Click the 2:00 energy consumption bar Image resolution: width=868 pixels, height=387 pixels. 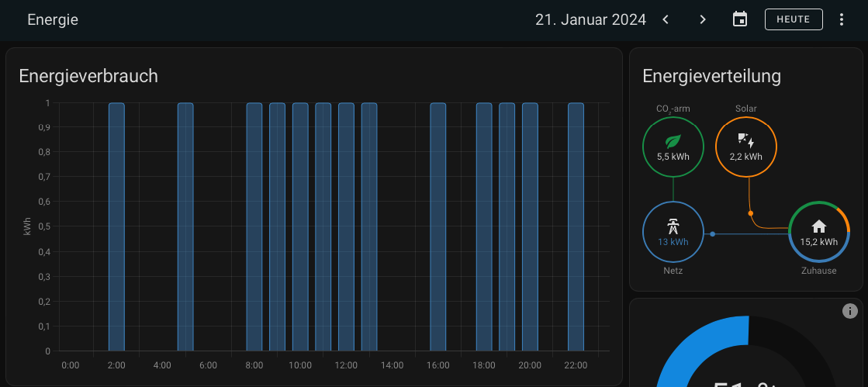116,226
